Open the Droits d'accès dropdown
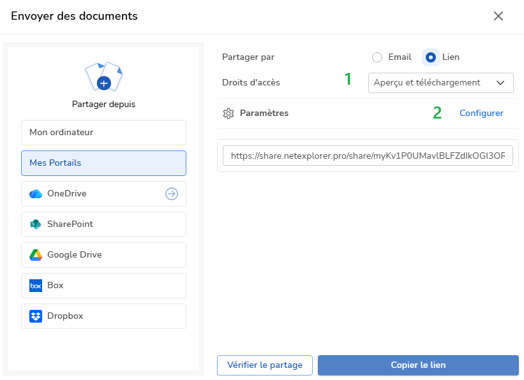Image resolution: width=524 pixels, height=380 pixels. click(x=441, y=83)
